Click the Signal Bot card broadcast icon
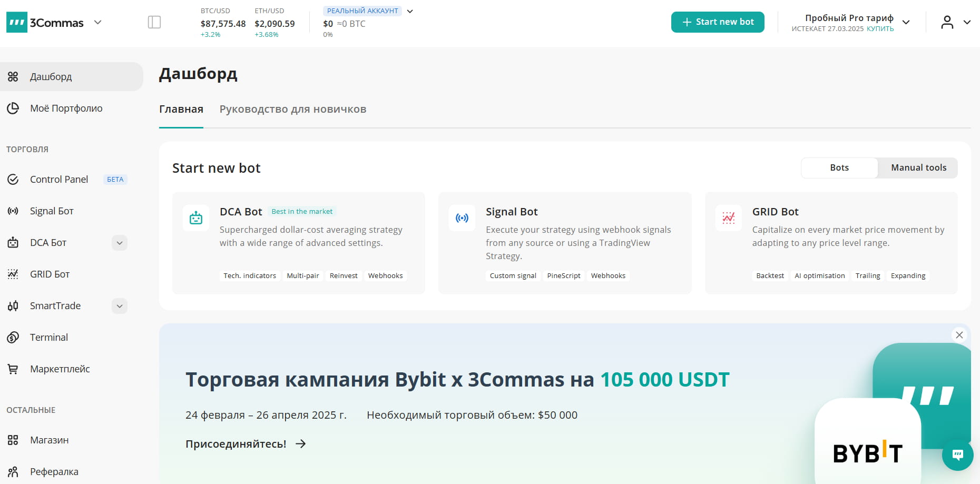Image resolution: width=980 pixels, height=484 pixels. tap(462, 218)
